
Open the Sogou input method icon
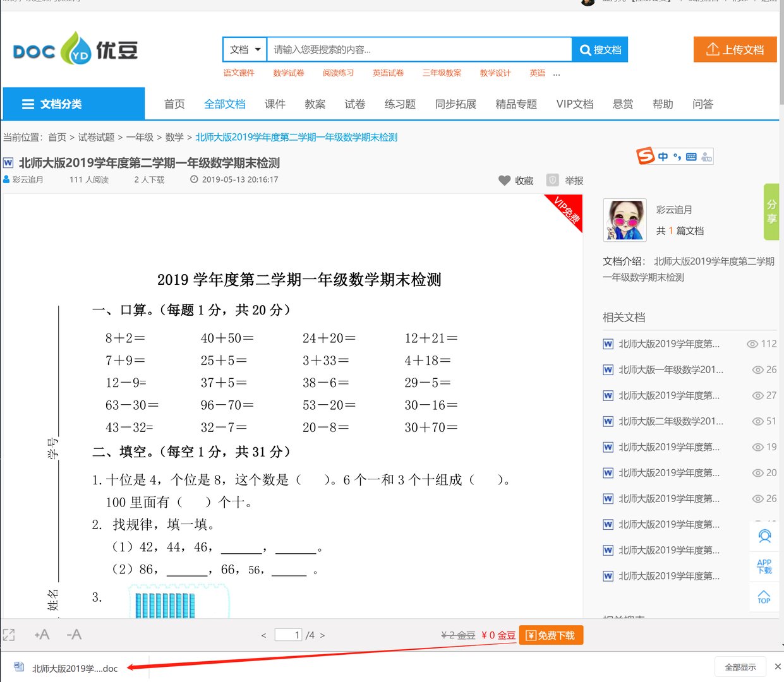pyautogui.click(x=646, y=156)
